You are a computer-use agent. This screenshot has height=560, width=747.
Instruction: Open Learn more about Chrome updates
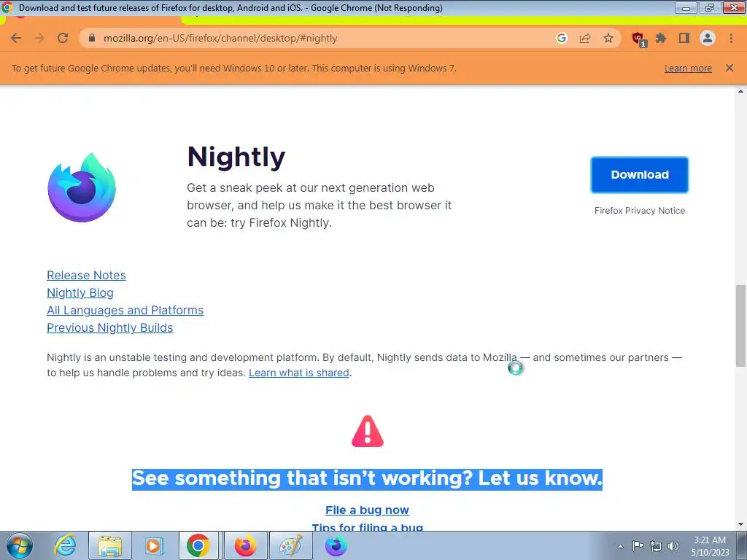(688, 69)
